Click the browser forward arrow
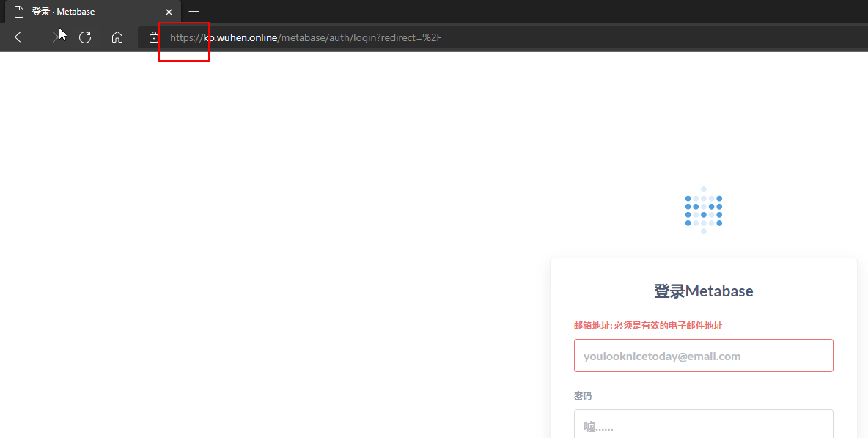 click(x=52, y=37)
